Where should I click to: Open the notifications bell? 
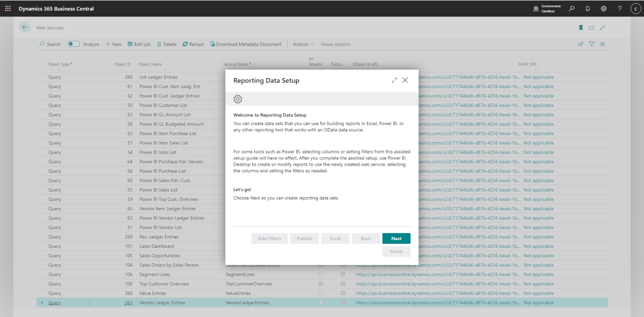coord(588,9)
